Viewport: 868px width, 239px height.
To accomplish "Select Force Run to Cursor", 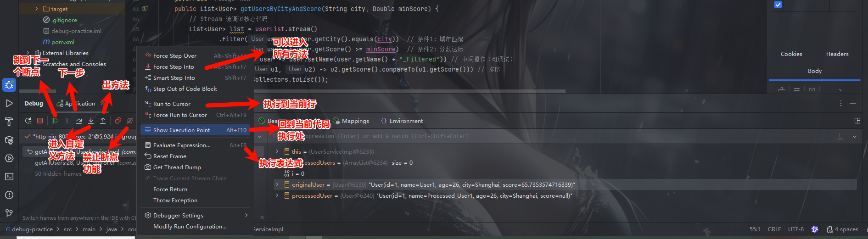I will point(195,115).
